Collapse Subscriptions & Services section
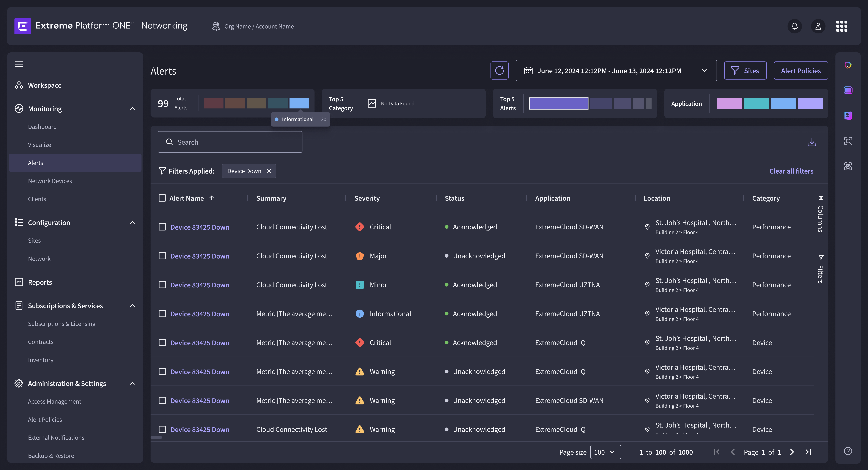This screenshot has height=470, width=868. (132, 306)
